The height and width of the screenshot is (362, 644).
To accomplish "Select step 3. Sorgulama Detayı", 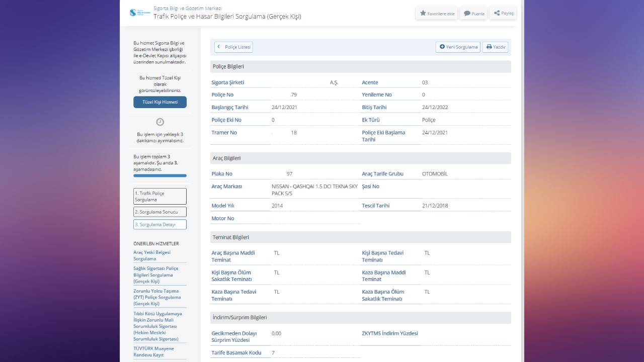I will 160,225.
